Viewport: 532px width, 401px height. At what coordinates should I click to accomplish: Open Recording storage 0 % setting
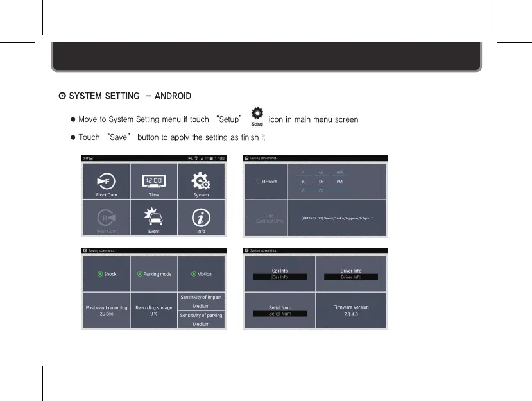click(x=154, y=311)
